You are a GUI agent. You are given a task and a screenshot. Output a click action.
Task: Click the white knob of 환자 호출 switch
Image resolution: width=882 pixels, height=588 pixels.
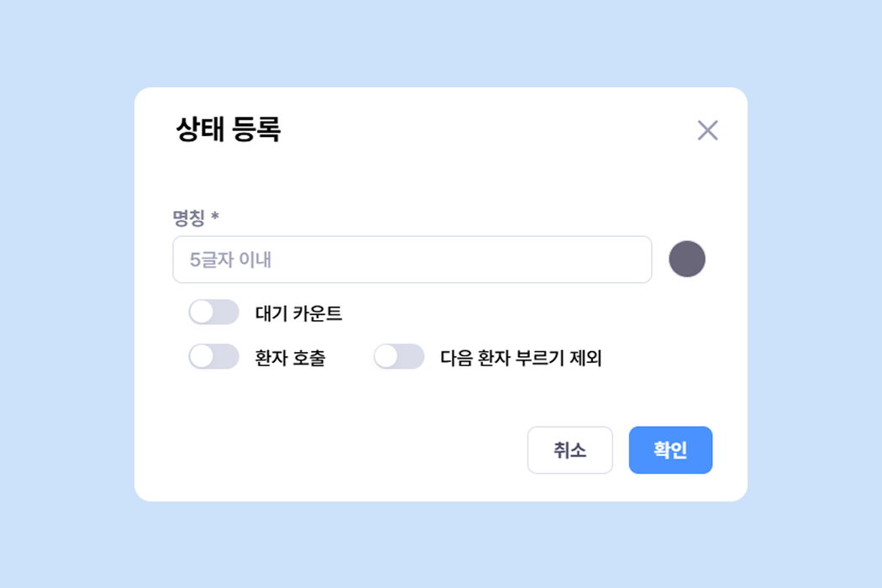click(202, 357)
